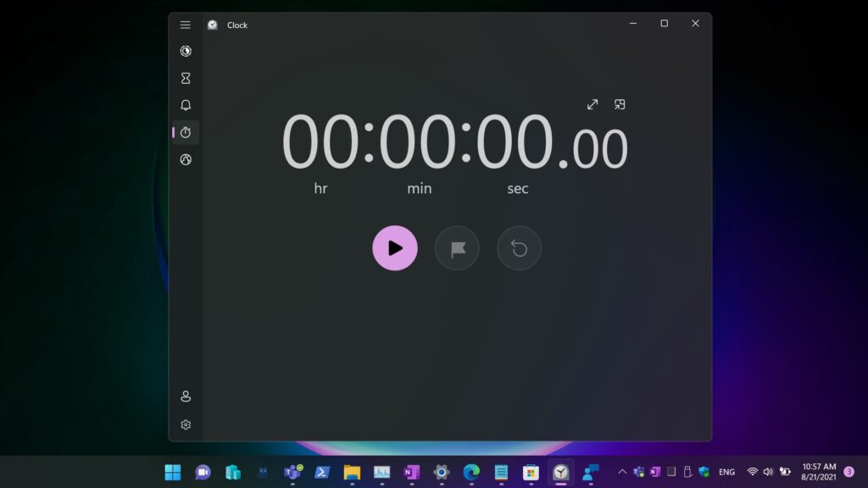Toggle keep-on-top compact overlay mode
868x488 pixels.
pyautogui.click(x=620, y=104)
